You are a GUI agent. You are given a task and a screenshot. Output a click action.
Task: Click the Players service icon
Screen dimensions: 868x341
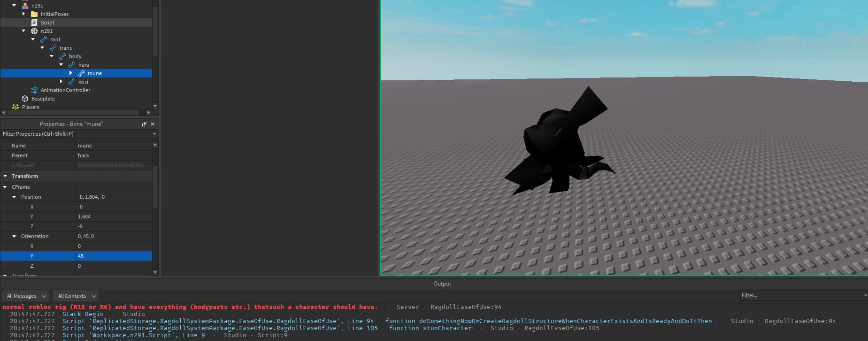pyautogui.click(x=15, y=107)
